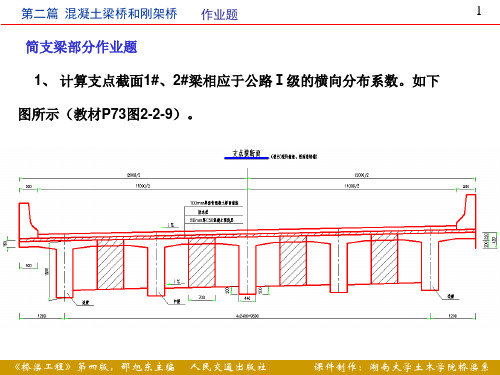Click the second hatched diaphragm from left
The height and width of the screenshot is (375, 500).
point(202,262)
